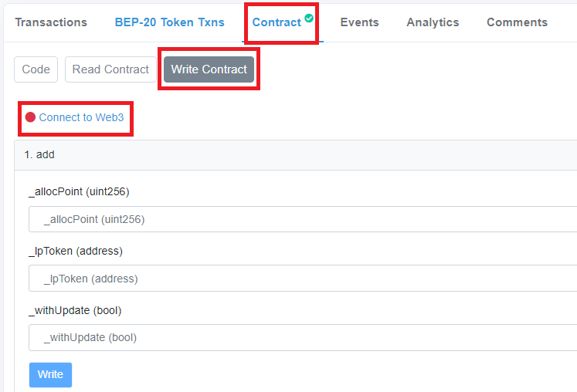This screenshot has width=577, height=392.
Task: Open the Transactions tab
Action: click(x=51, y=22)
